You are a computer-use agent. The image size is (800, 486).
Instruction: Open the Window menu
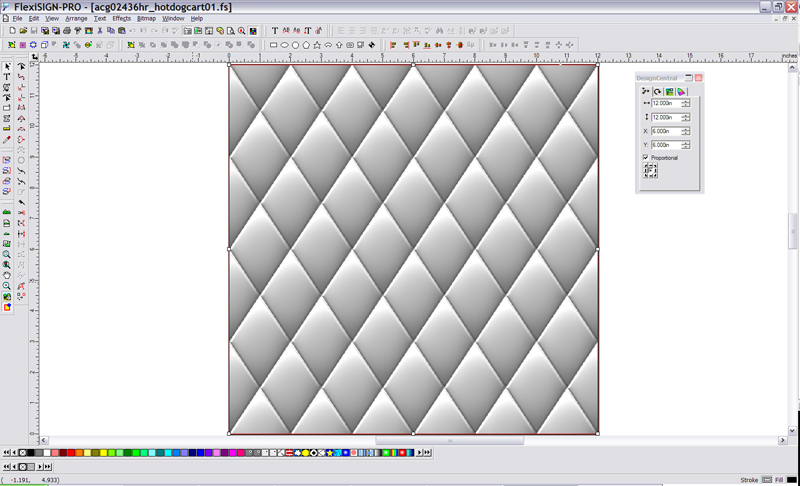tap(173, 18)
